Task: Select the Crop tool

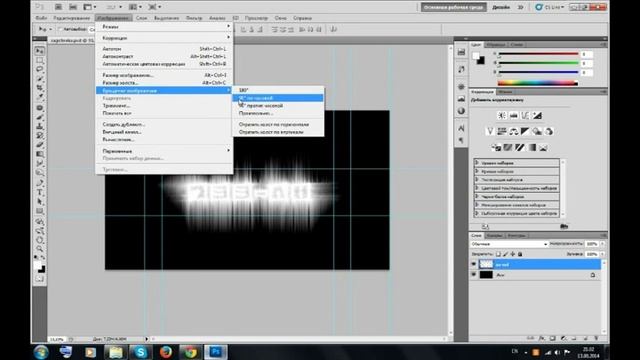Action: click(40, 88)
